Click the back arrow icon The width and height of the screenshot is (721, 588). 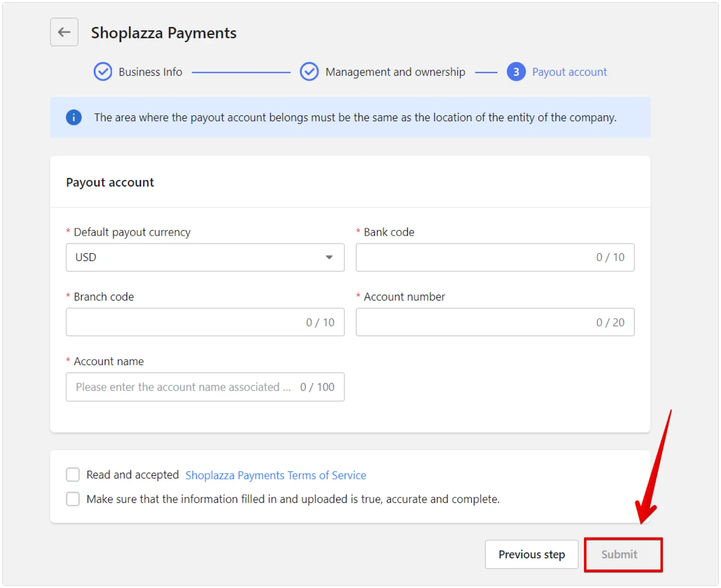coord(64,32)
